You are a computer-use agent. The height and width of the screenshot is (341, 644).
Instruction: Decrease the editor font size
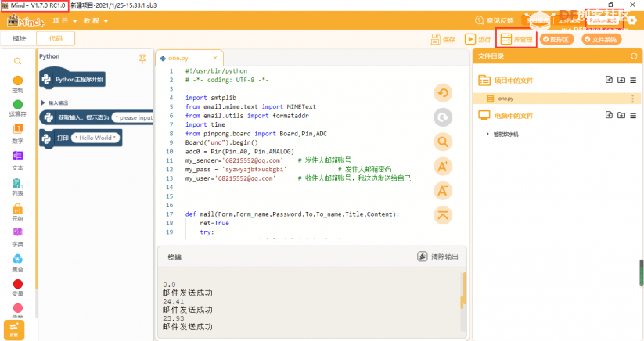(x=443, y=191)
